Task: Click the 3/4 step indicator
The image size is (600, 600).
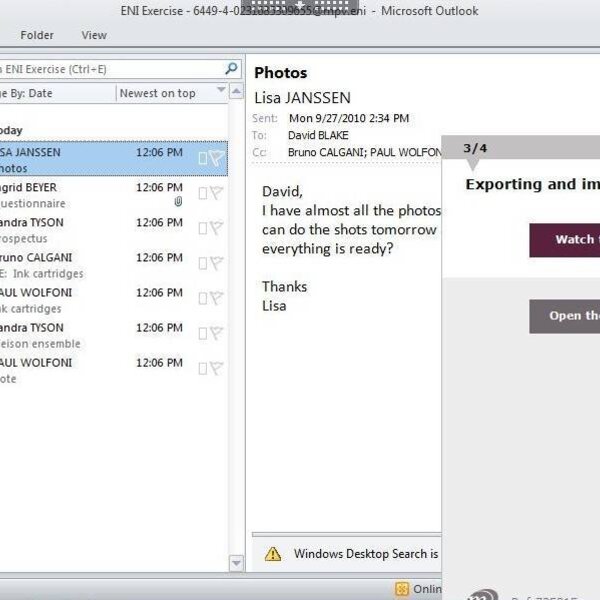Action: pos(475,148)
